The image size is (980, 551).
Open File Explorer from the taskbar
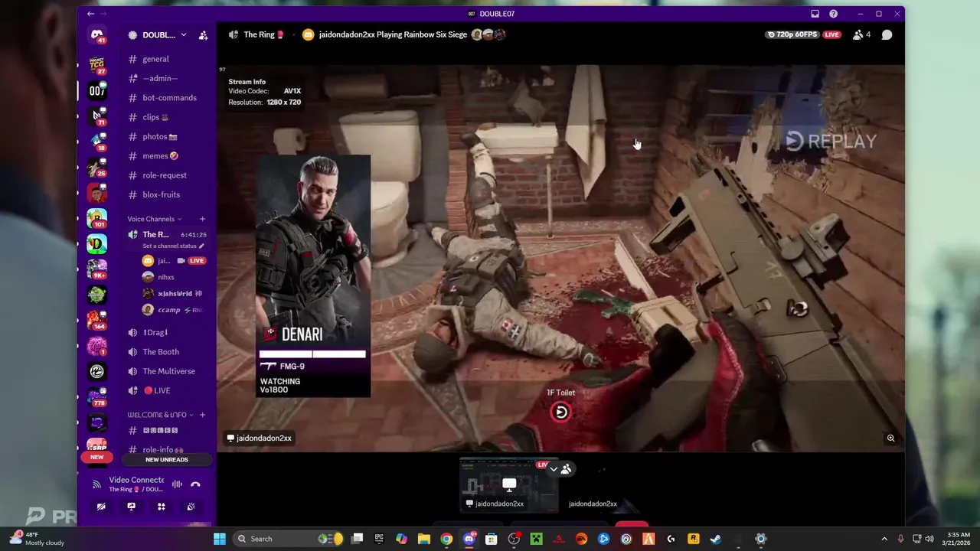point(424,539)
